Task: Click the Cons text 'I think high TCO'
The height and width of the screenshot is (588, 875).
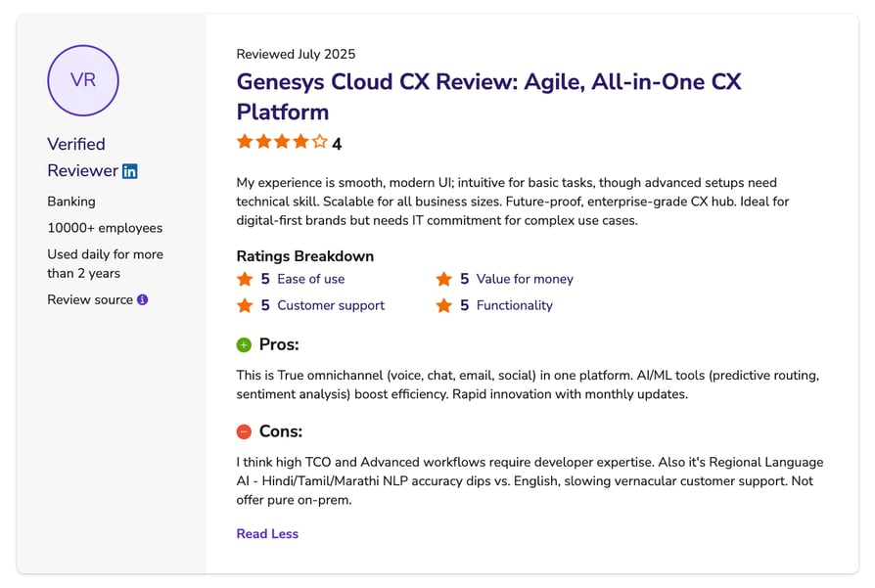Action: (530, 481)
